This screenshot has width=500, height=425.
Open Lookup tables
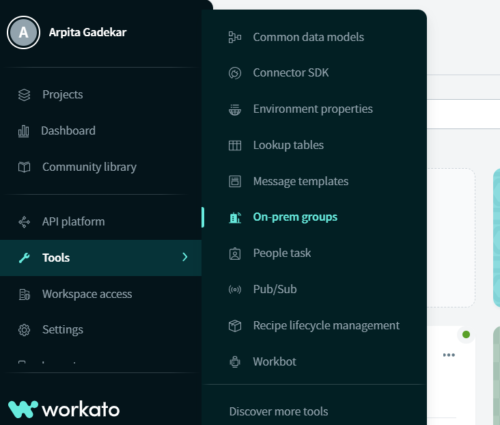(x=288, y=145)
